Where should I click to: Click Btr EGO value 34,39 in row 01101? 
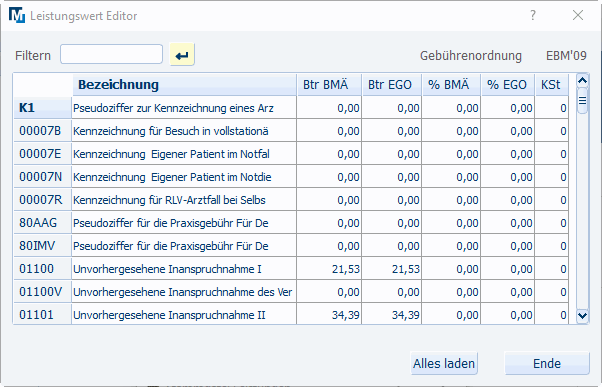(x=392, y=314)
